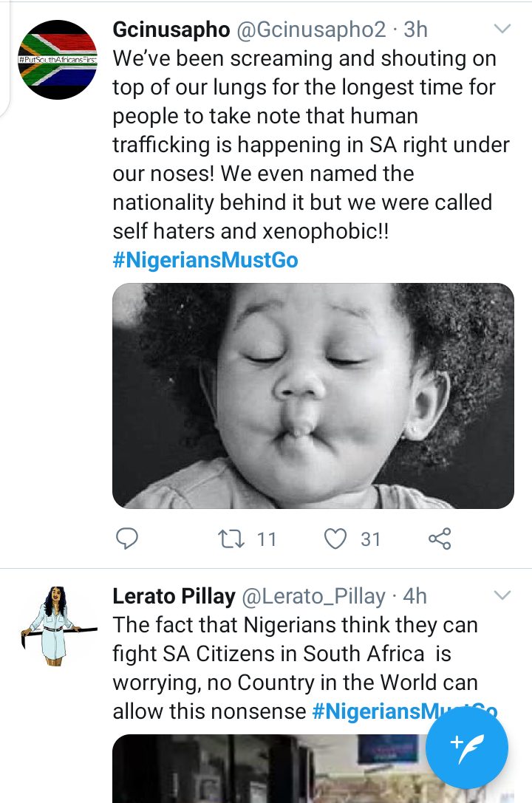Viewport: 532px width, 803px height.
Task: Expand options for Gcinusapho's tweet
Action: pyautogui.click(x=502, y=30)
